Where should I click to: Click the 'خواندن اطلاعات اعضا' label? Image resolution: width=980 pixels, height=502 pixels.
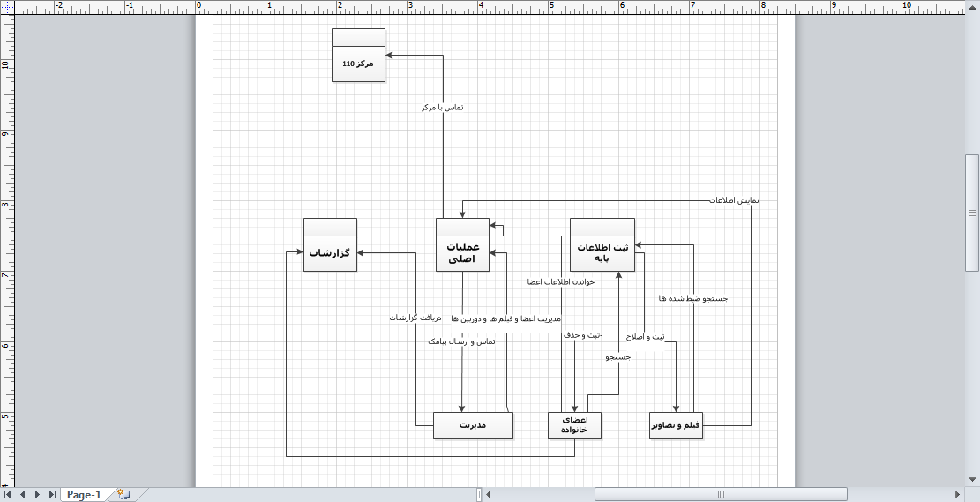[x=561, y=282]
